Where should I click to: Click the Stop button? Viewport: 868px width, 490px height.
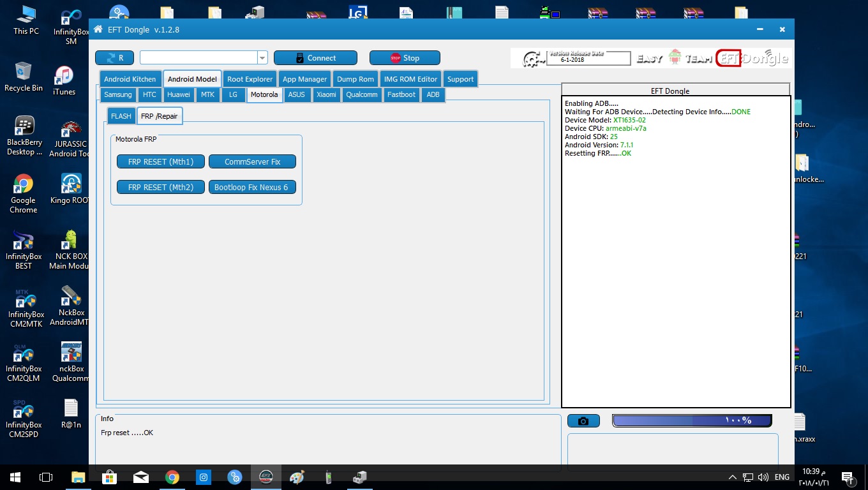[x=405, y=58]
